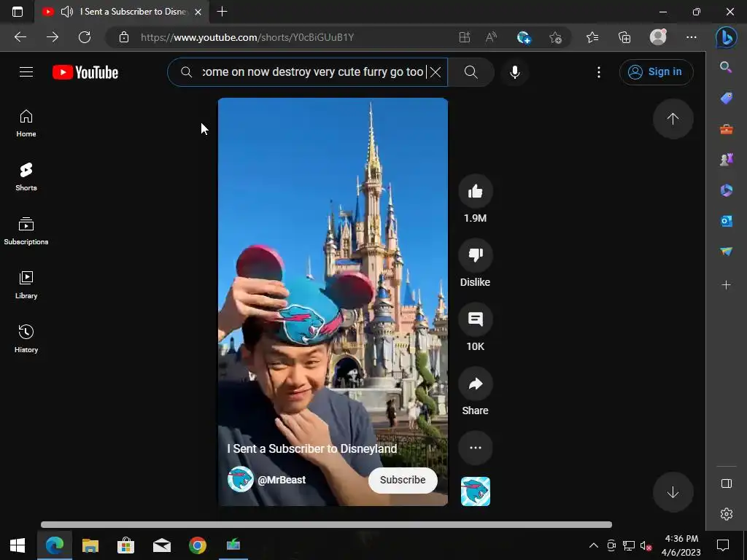Go to Home in the sidebar
Viewport: 747px width, 560px height.
click(x=26, y=123)
